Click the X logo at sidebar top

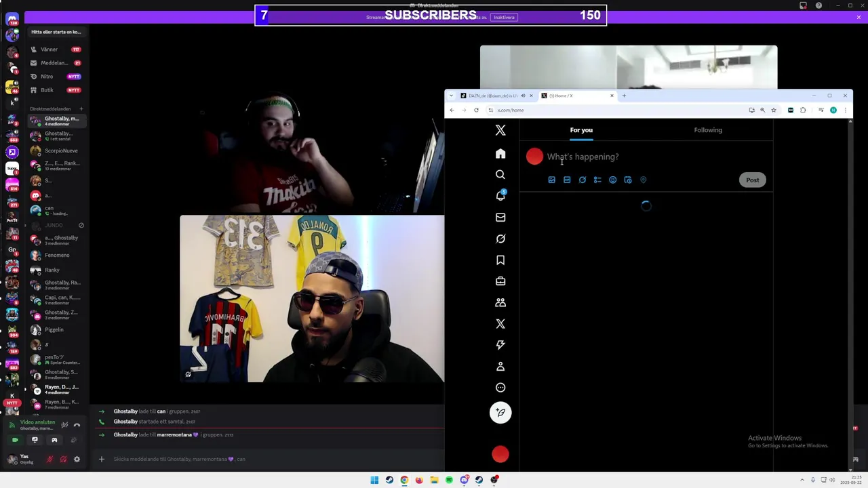pyautogui.click(x=500, y=130)
